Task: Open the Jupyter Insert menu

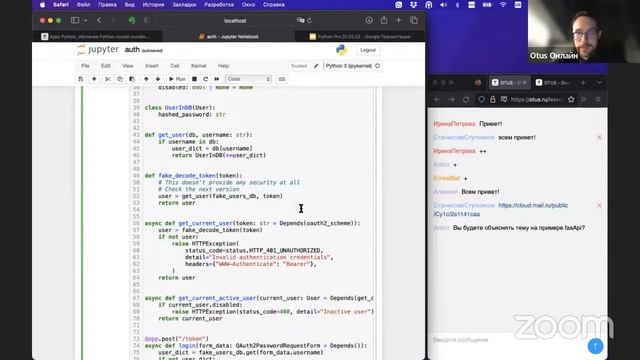Action: pos(152,66)
